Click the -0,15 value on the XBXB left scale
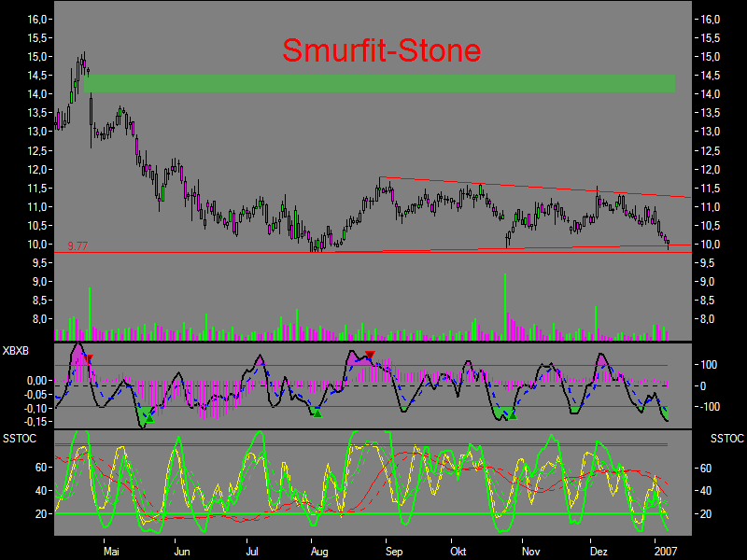The width and height of the screenshot is (747, 560). point(35,422)
